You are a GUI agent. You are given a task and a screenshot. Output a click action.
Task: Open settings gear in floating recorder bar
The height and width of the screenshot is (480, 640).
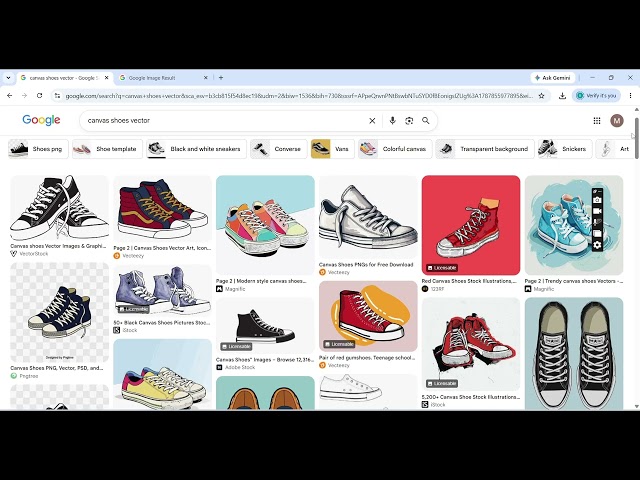pos(597,245)
